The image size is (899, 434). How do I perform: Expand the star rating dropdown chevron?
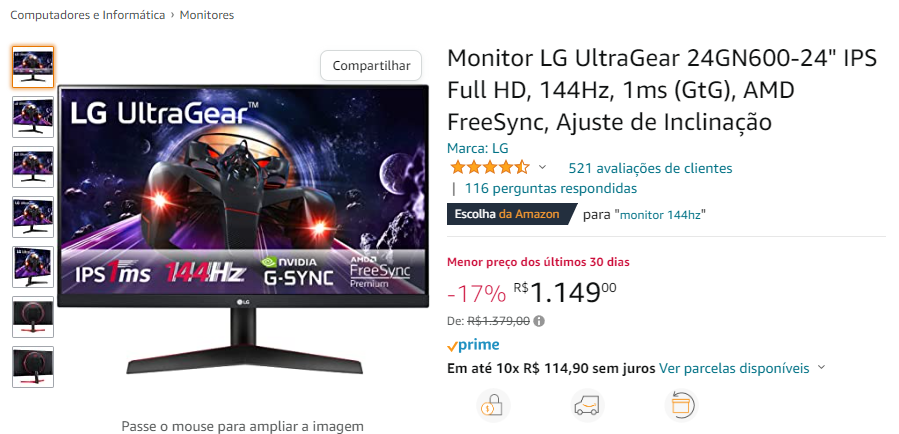click(542, 167)
